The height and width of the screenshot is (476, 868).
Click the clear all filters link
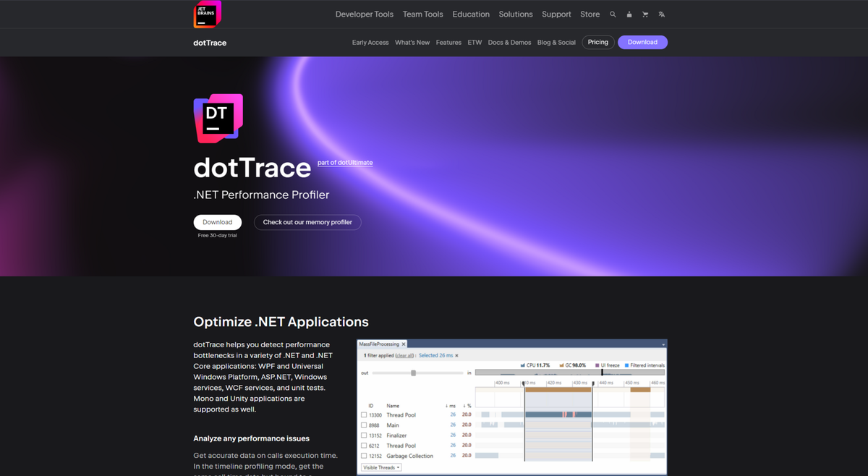404,355
